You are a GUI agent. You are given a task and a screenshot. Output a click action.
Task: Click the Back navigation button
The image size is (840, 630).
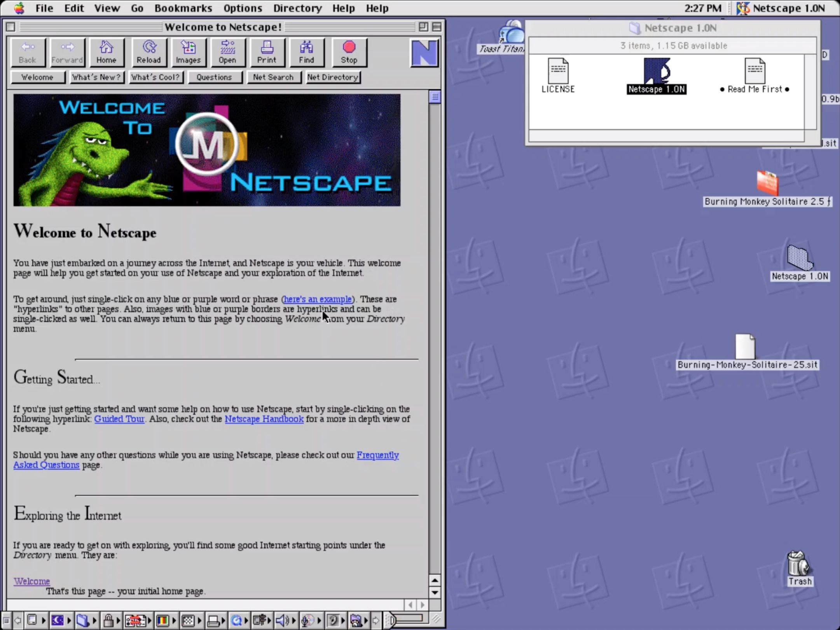coord(27,52)
